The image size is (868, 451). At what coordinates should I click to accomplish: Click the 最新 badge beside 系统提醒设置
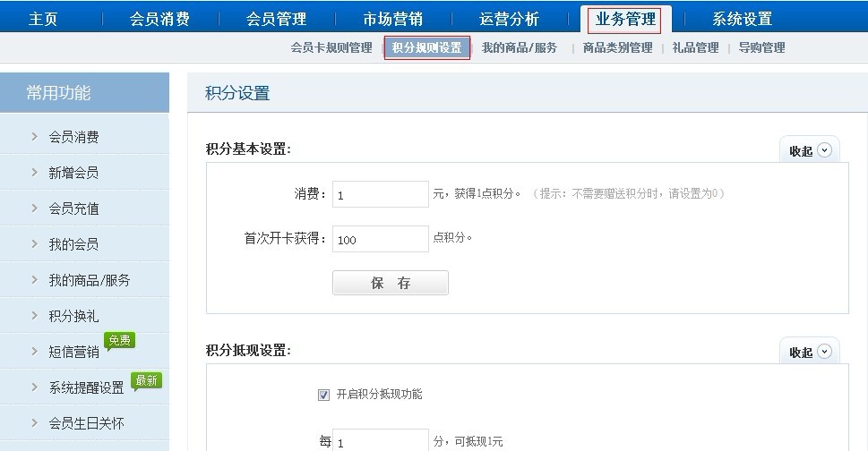point(146,381)
